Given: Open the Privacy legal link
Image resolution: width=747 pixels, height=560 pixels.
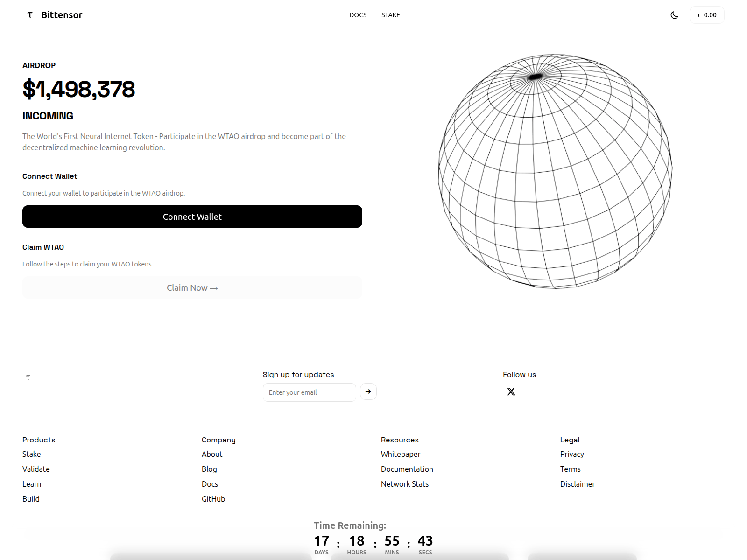Looking at the screenshot, I should [x=572, y=454].
